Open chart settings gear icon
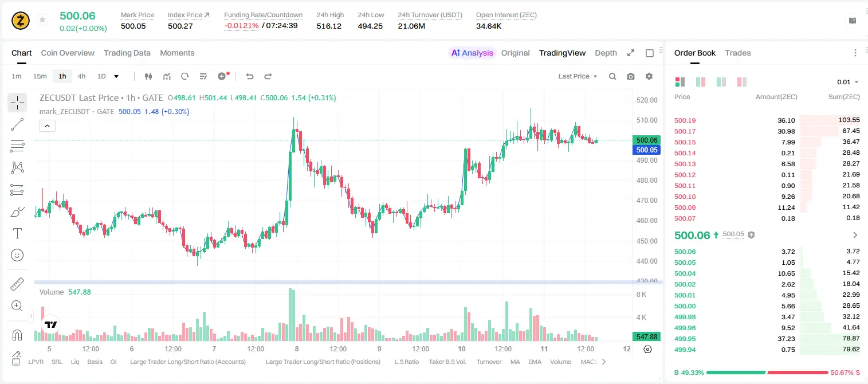 tap(649, 76)
